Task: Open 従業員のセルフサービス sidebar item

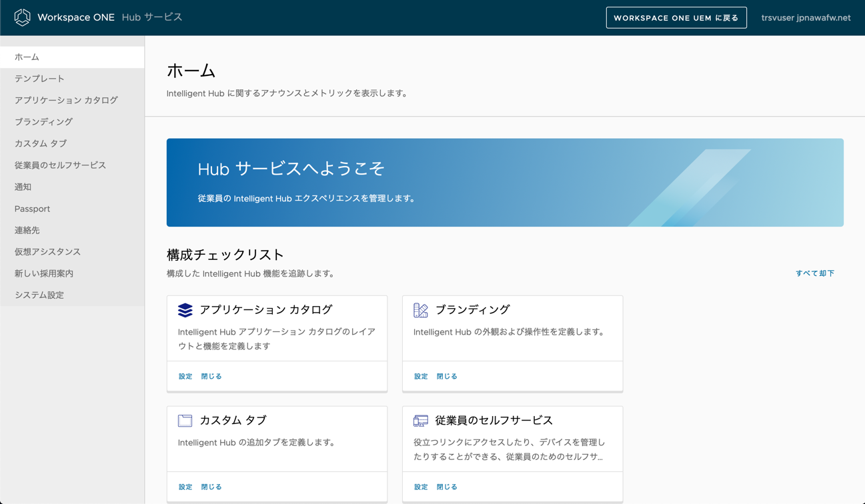Action: coord(72,165)
